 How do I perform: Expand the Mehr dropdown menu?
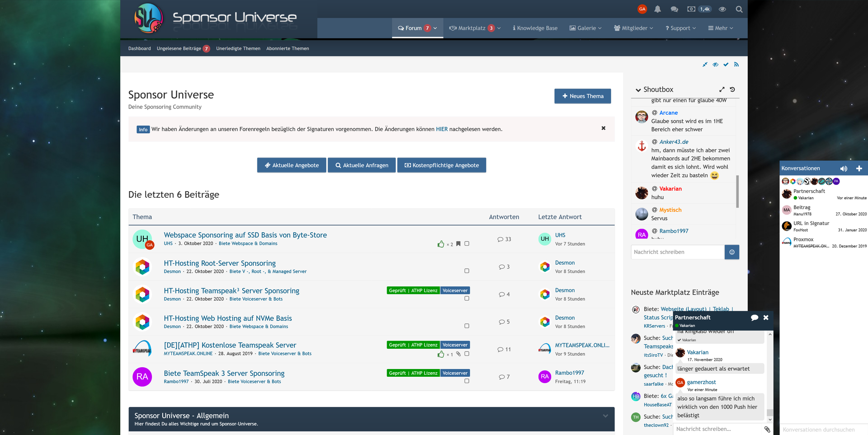pos(721,28)
